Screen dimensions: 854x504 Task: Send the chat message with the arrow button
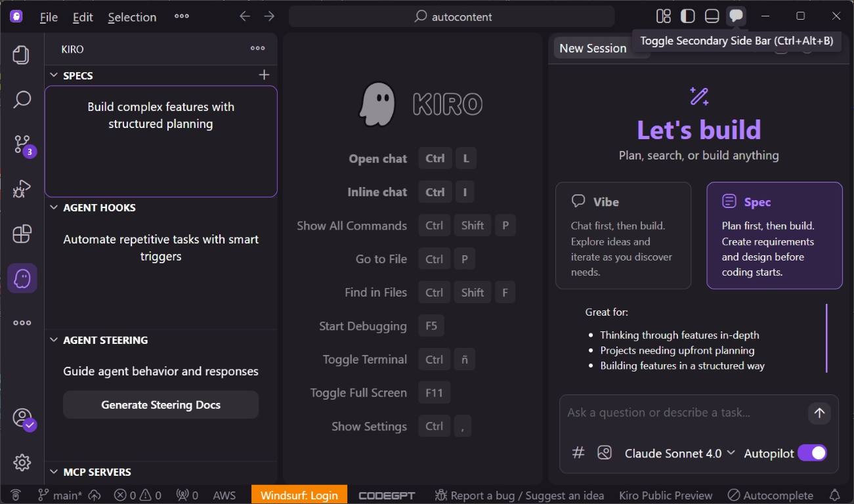click(819, 413)
